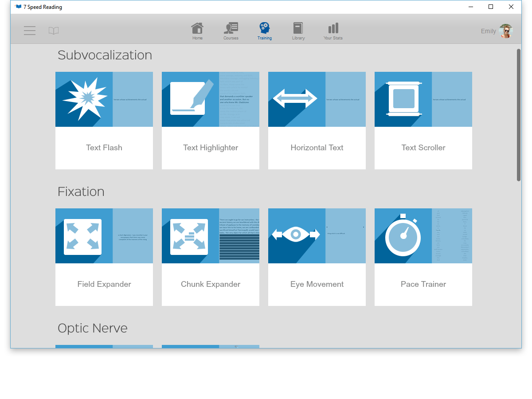This screenshot has height=399, width=532.
Task: Click the Eye Movement preview thumbnail
Action: tap(346, 236)
